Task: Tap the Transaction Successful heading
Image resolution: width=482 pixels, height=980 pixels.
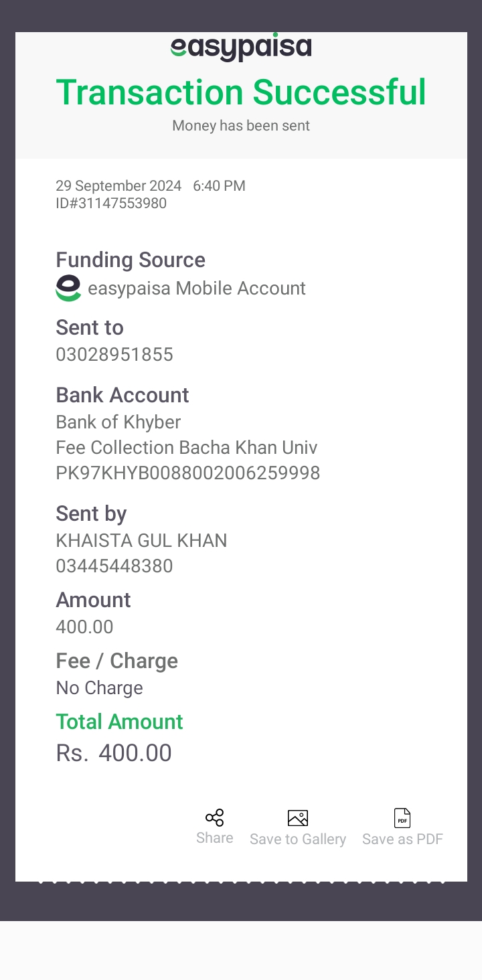Action: (241, 92)
